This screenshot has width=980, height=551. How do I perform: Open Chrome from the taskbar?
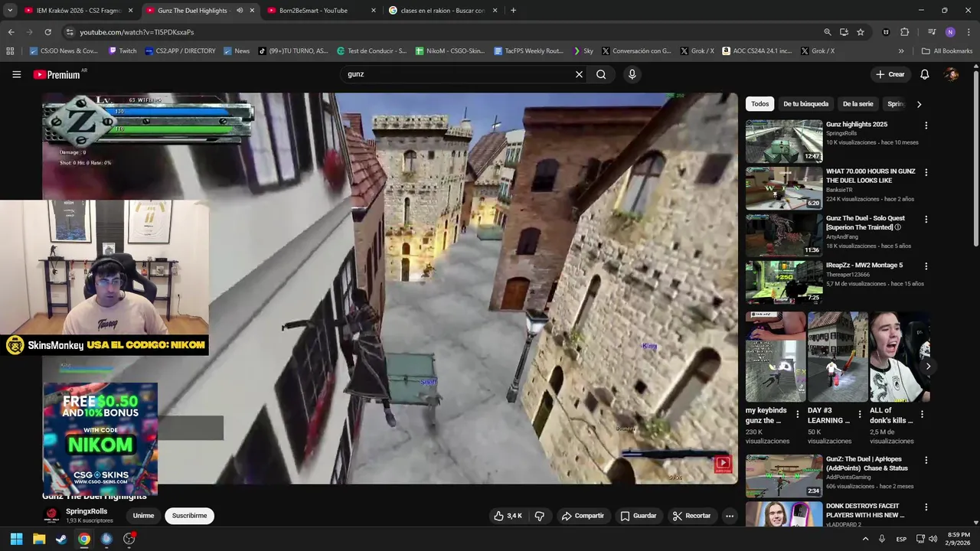tap(84, 539)
